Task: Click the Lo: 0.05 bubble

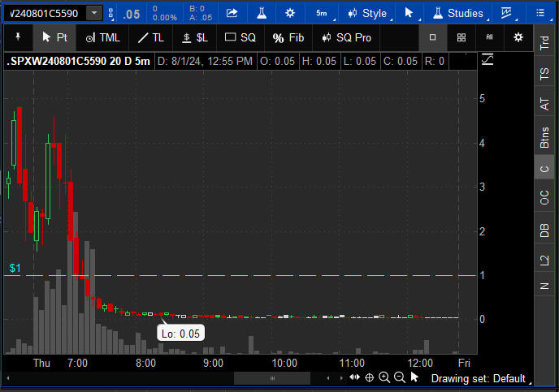Action: pos(180,334)
